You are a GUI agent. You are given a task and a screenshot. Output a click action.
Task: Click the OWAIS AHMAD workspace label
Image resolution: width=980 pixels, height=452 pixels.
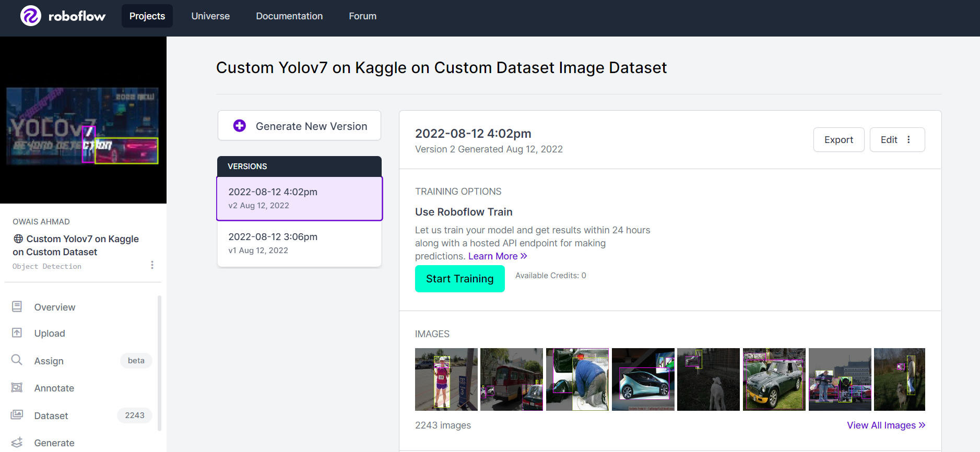coord(41,222)
